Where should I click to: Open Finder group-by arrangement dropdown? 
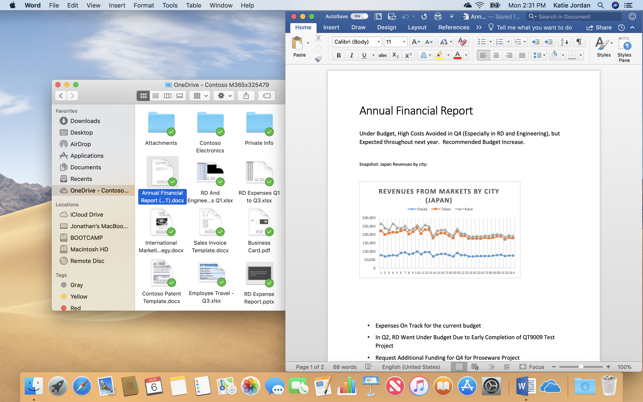pos(201,96)
